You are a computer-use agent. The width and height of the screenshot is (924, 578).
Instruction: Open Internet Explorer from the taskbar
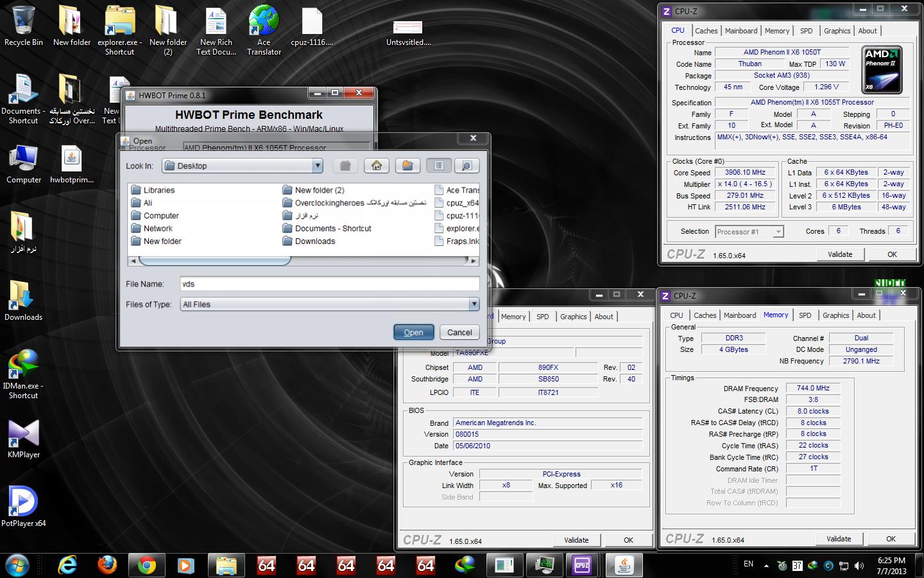pyautogui.click(x=67, y=565)
